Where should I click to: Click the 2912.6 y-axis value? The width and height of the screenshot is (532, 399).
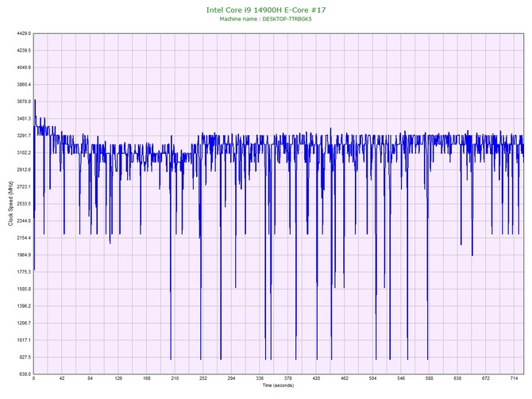click(24, 170)
